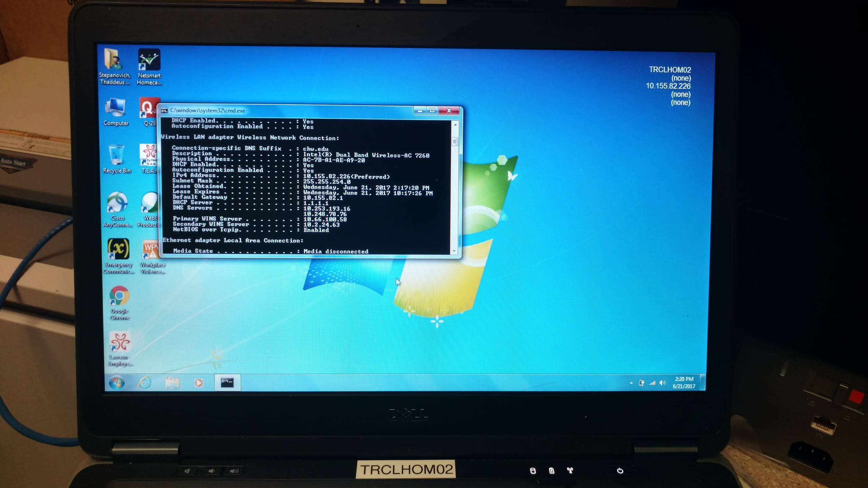Open Windows Media Player from the taskbar

pos(199,383)
